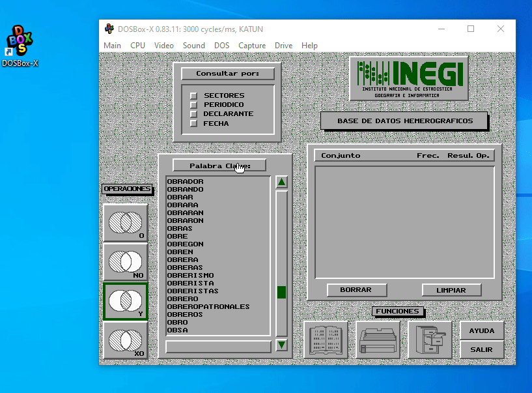Select keyword OBRAR
Viewport: 532px width, 393px height.
pos(180,197)
